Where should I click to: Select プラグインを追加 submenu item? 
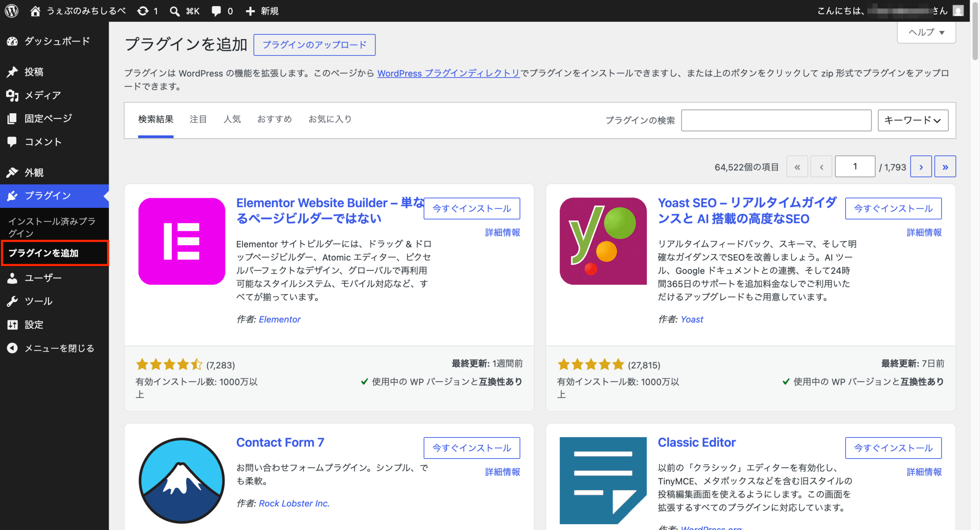(x=54, y=253)
